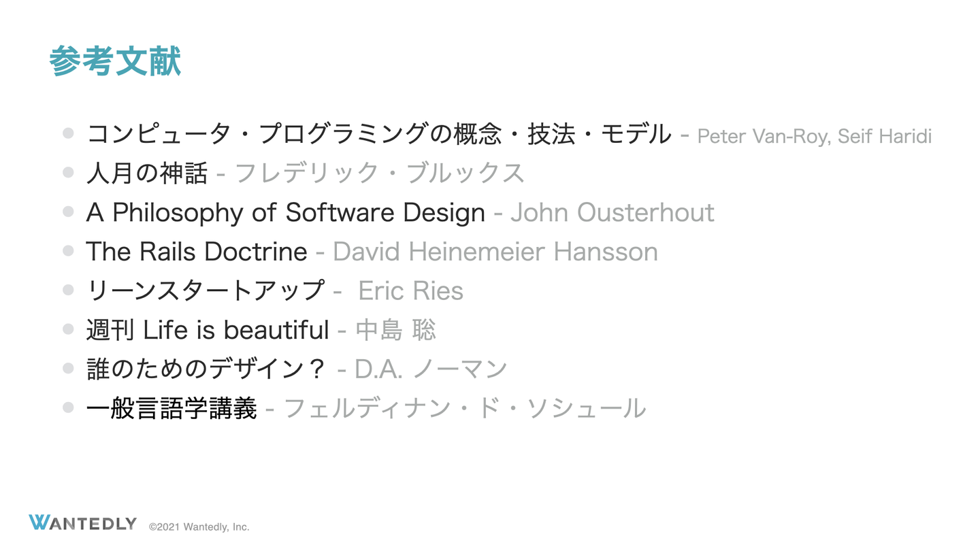The height and width of the screenshot is (551, 980).
Task: Click the book title 誰のためのデザイン？
Action: [x=206, y=369]
